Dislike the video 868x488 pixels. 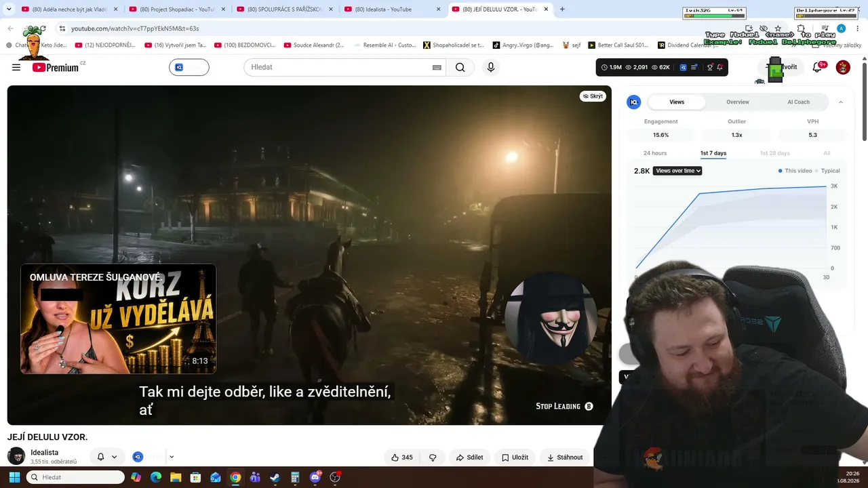(x=433, y=457)
